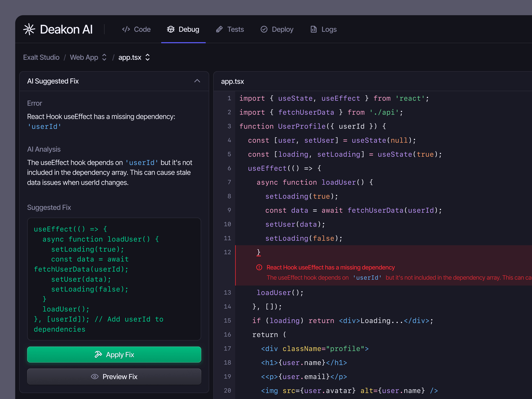Click the "<h1>{user.name}</h1>" line
This screenshot has width=532, height=399.
[x=304, y=362]
